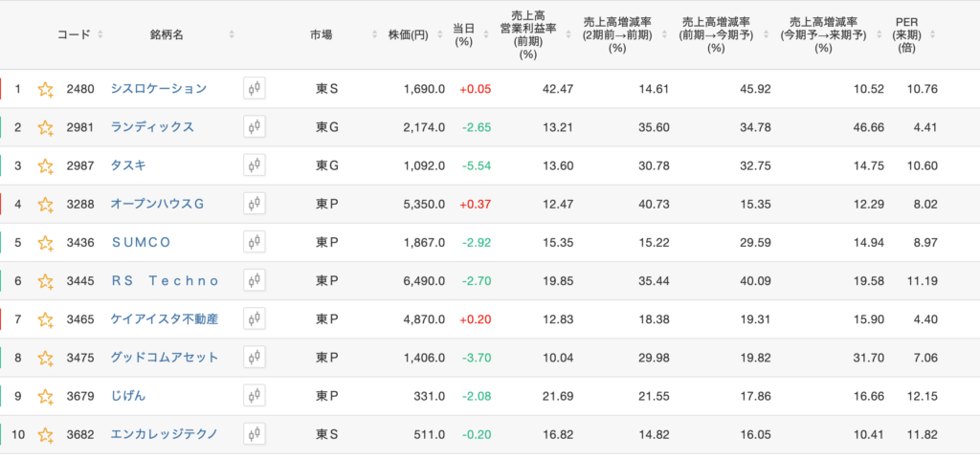
Task: Select stock code 3436 cell
Action: [x=80, y=243]
